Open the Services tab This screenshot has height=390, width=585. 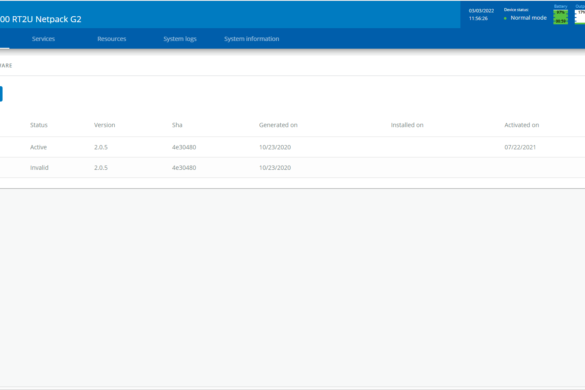point(43,39)
